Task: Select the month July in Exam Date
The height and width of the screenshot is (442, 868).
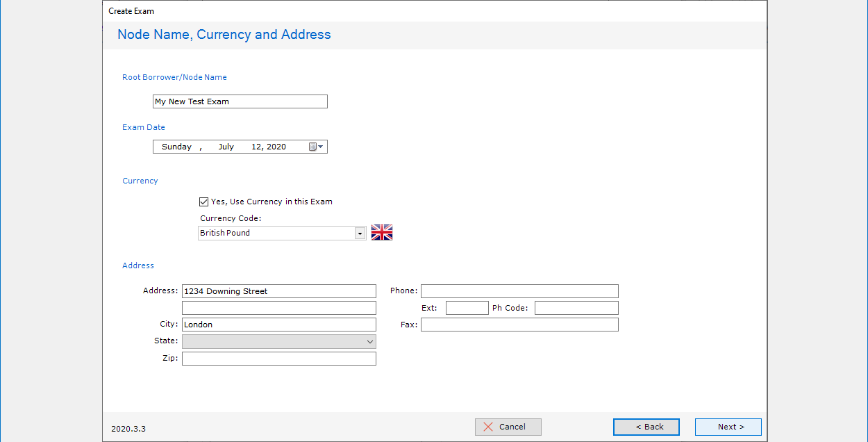Action: (226, 147)
